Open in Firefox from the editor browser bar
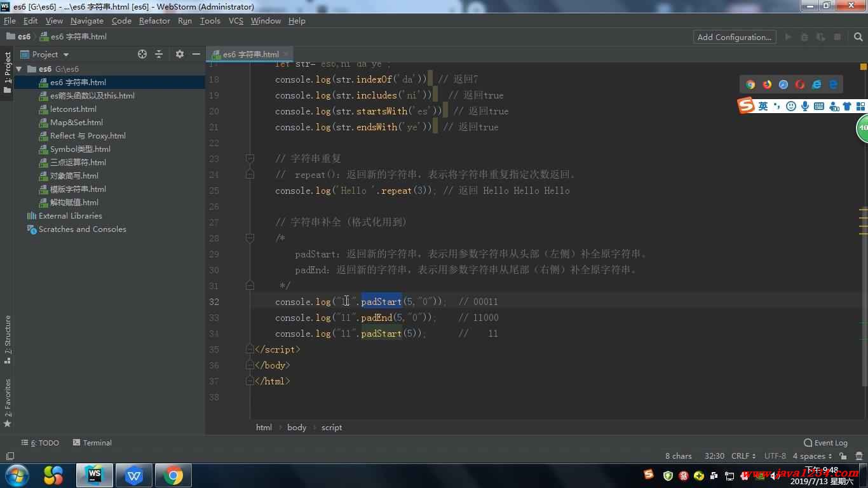This screenshot has width=868, height=488. click(767, 85)
